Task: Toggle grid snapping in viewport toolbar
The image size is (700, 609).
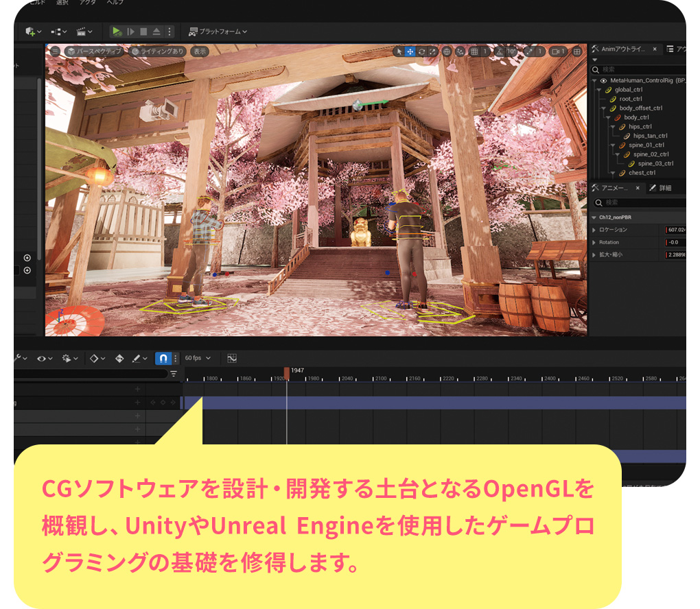Action: click(474, 51)
